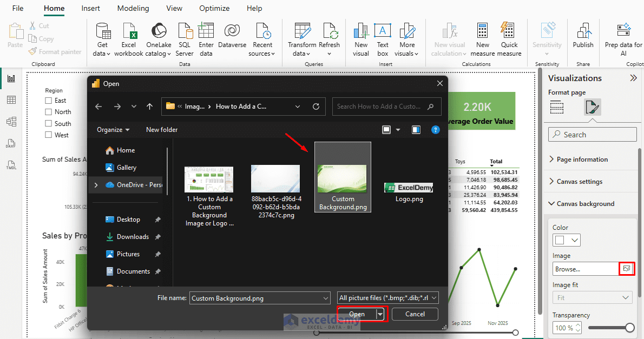Click the Enter data icon
644x339 pixels.
pyautogui.click(x=206, y=31)
